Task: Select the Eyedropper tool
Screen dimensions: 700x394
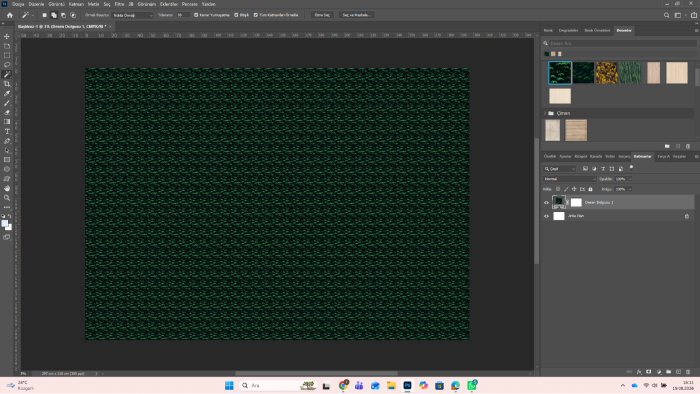Action: 7,93
